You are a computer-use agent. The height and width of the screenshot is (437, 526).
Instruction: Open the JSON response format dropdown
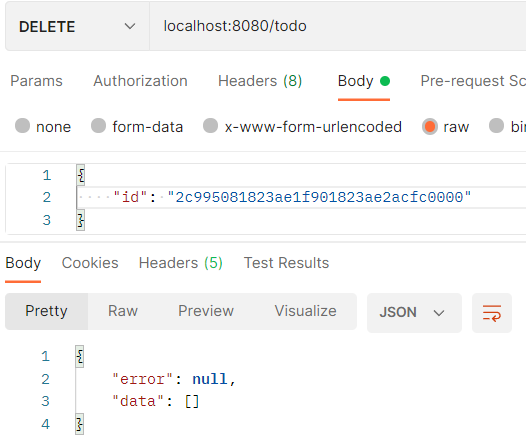click(x=414, y=313)
